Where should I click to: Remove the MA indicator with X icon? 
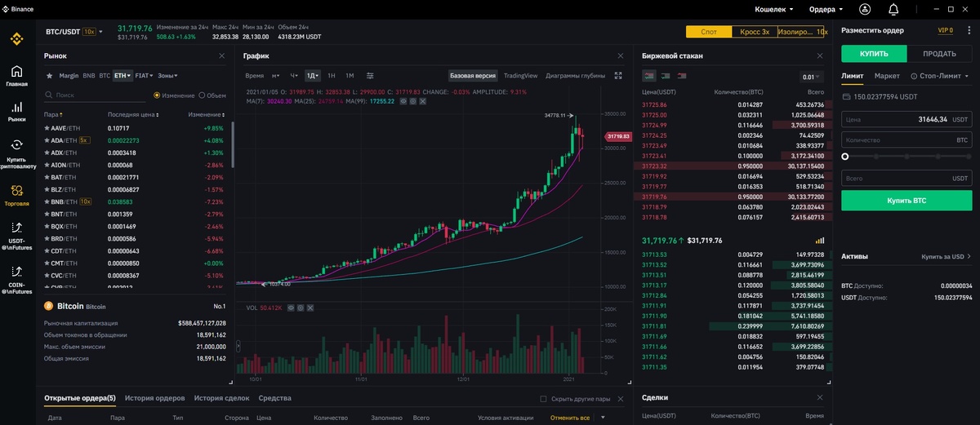(x=421, y=101)
